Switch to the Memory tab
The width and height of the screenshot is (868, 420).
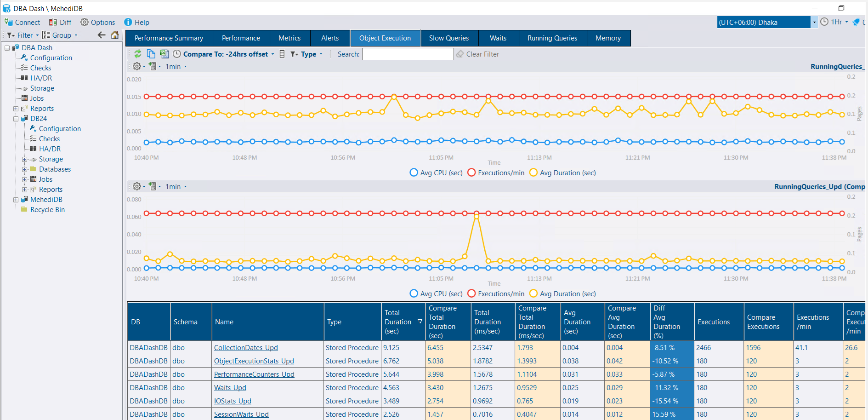click(608, 38)
